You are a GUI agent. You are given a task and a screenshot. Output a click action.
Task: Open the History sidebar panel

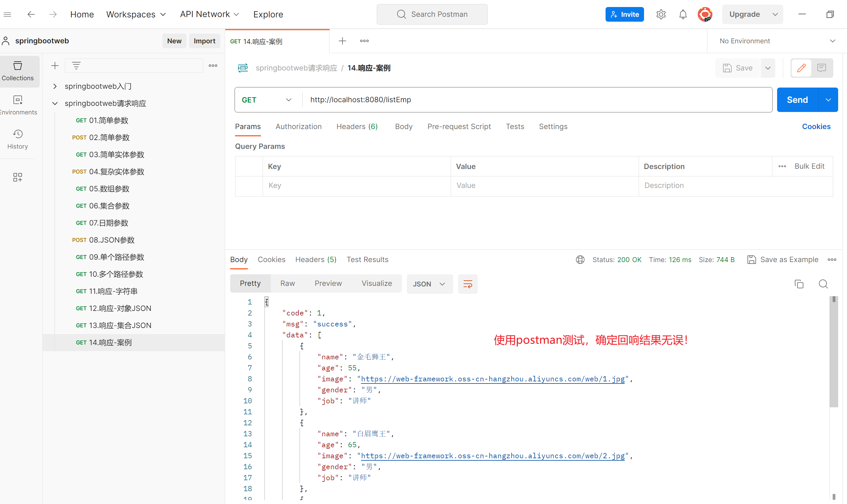18,139
